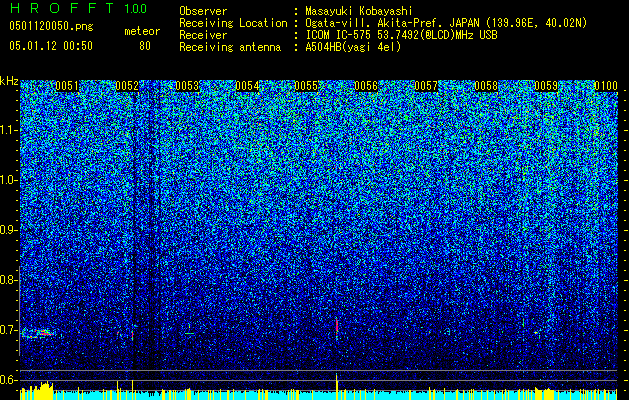Click the kHz axis unit label
Image resolution: width=629 pixels, height=400 pixels.
pos(9,81)
